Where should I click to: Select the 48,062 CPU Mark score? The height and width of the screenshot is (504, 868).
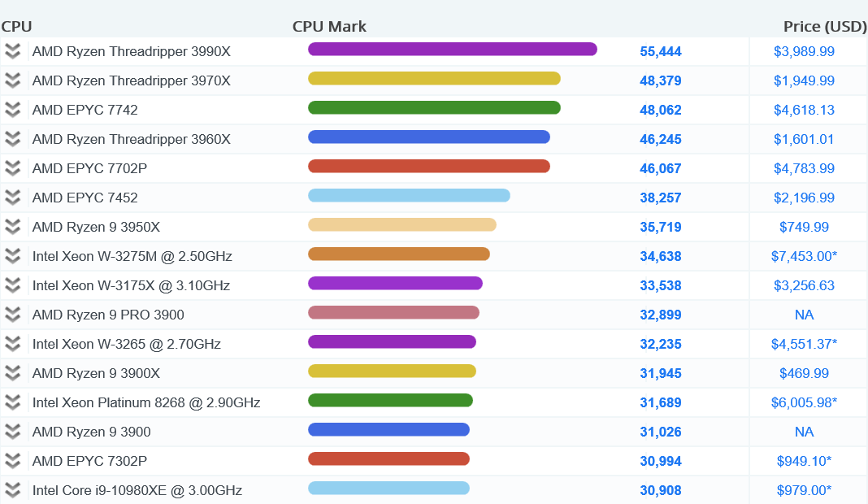coord(661,110)
